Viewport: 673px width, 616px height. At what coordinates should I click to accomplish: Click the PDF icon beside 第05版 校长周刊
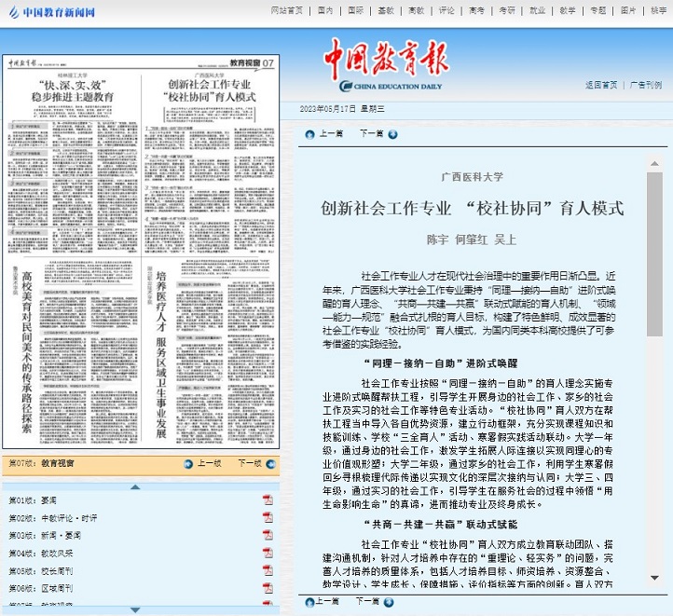coord(268,571)
